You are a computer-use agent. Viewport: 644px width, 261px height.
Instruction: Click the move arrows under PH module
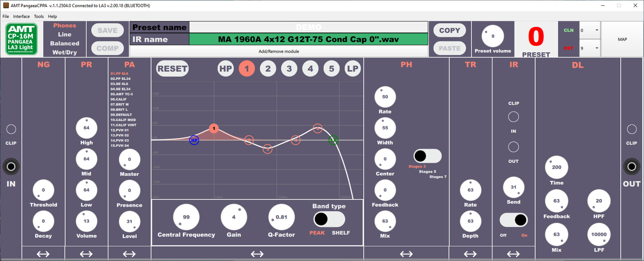(x=406, y=254)
